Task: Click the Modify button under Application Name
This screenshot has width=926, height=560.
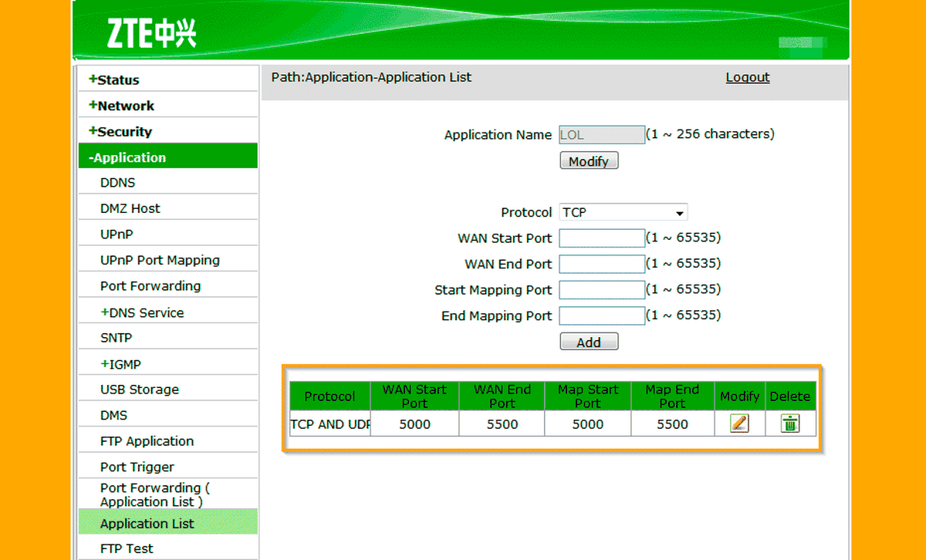Action: (589, 161)
